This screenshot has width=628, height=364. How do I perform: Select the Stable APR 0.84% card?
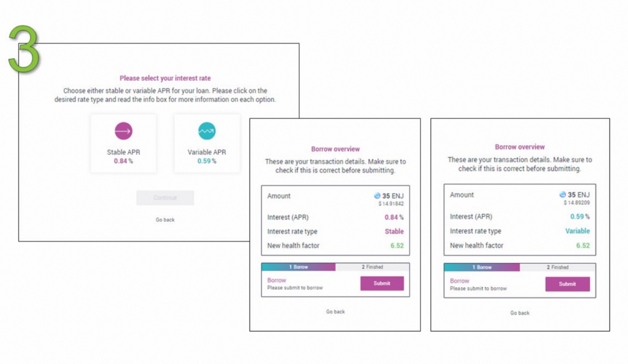point(123,143)
